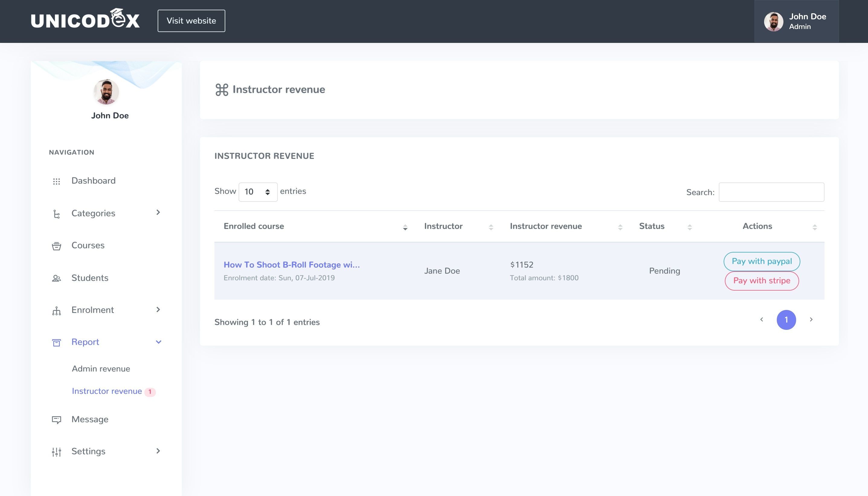This screenshot has width=868, height=496.
Task: Click the Enrolment hierarchy icon
Action: pos(56,311)
